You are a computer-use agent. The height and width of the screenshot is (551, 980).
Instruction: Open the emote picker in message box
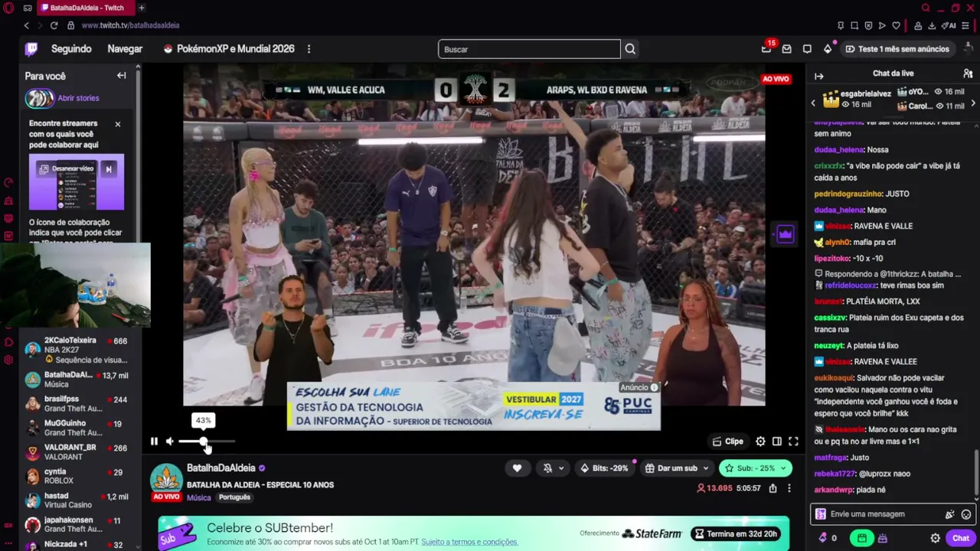(966, 514)
